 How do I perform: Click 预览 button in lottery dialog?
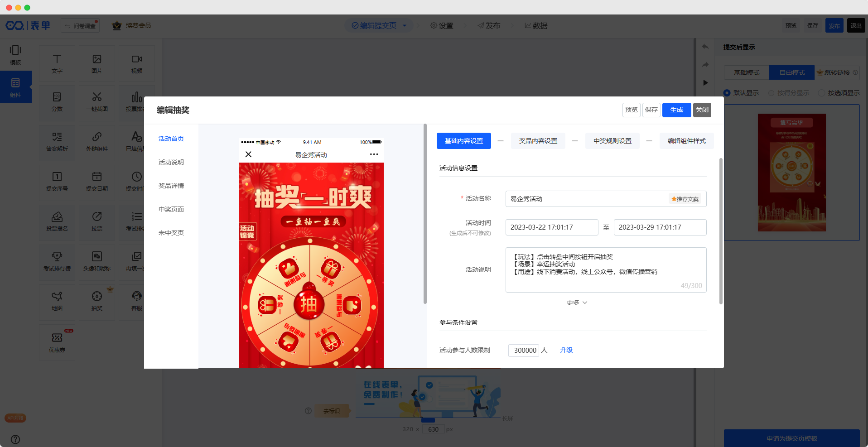pyautogui.click(x=632, y=110)
